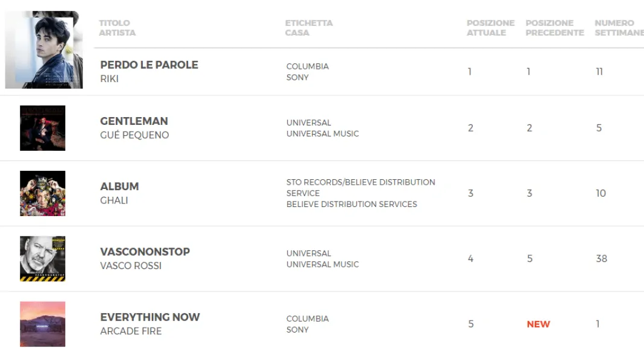Open the PERDO LE PAROLE title

[149, 65]
